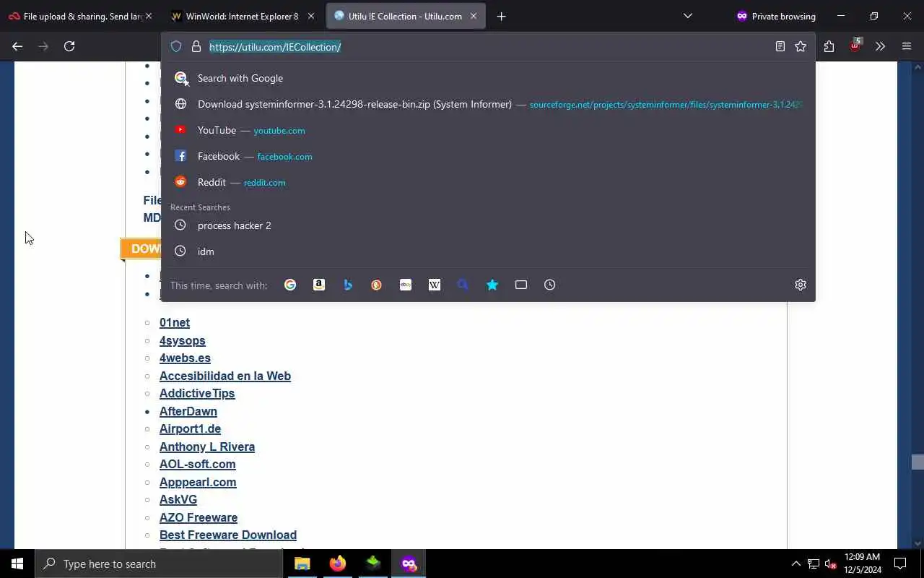The image size is (924, 578).
Task: List all tabs dropdown arrow
Action: click(688, 16)
